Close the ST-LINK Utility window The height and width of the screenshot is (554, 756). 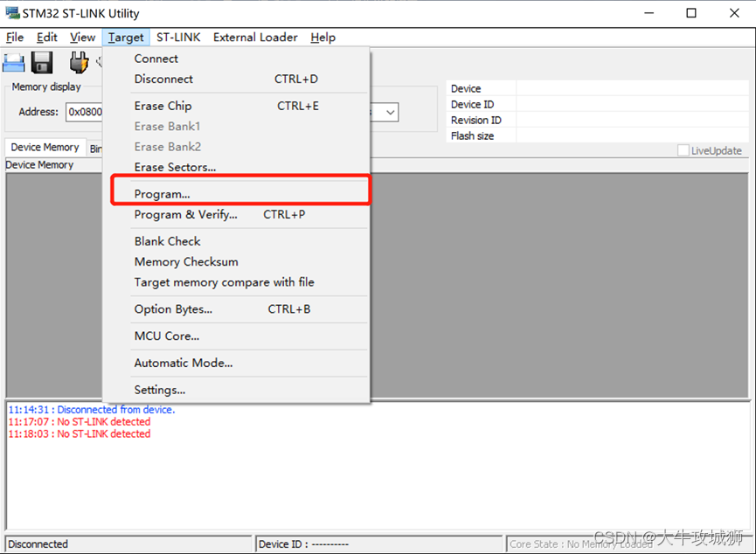734,13
